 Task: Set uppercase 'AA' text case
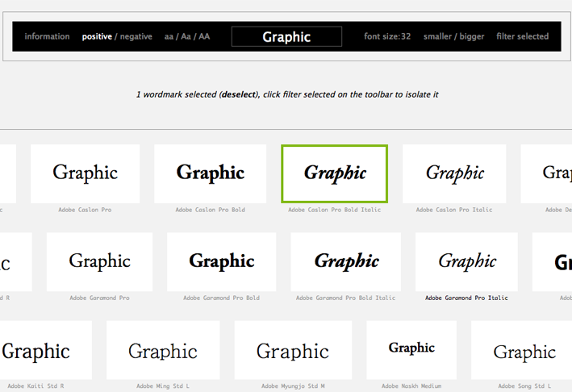pos(204,36)
